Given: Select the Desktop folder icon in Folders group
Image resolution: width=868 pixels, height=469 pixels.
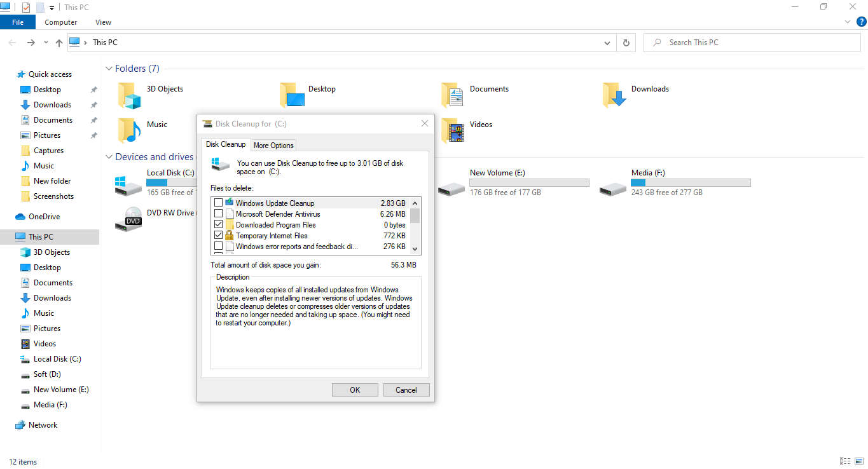Looking at the screenshot, I should [x=292, y=95].
